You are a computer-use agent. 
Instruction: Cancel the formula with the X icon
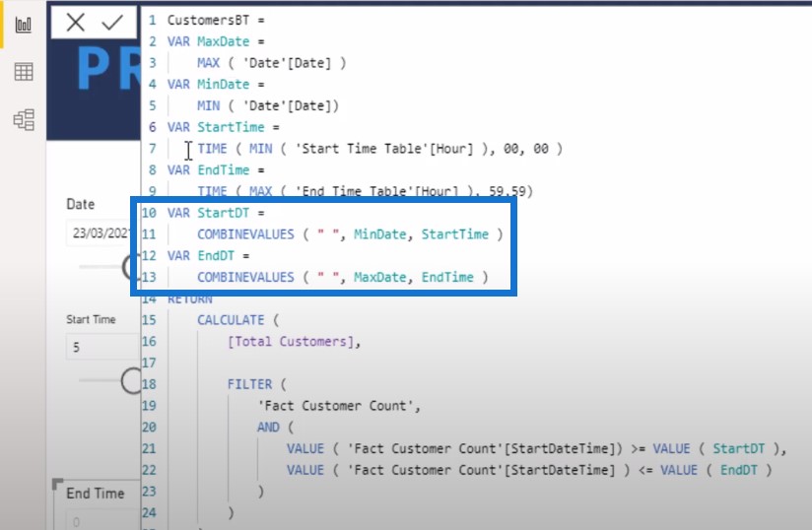tap(76, 23)
